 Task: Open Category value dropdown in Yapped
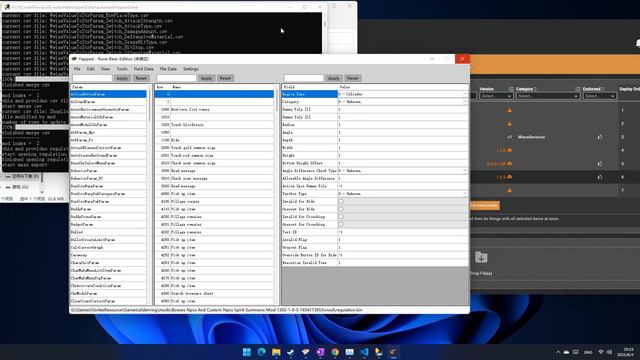point(465,102)
